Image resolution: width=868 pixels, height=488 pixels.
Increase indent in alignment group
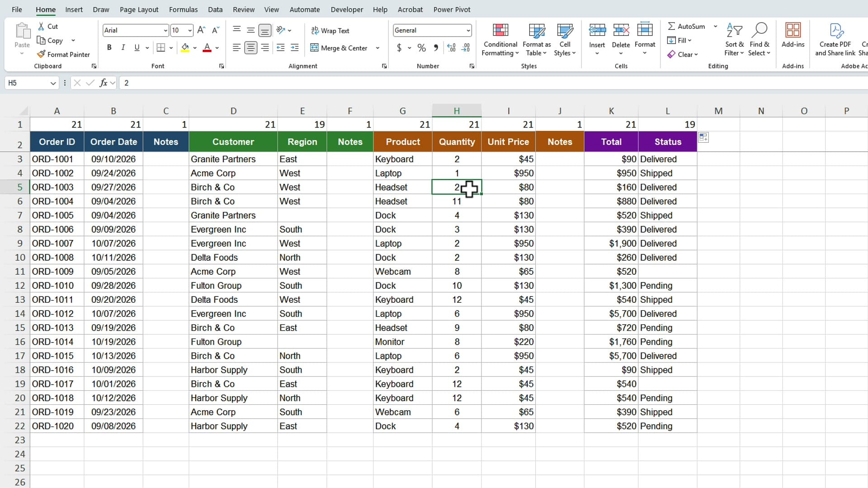[x=295, y=48]
